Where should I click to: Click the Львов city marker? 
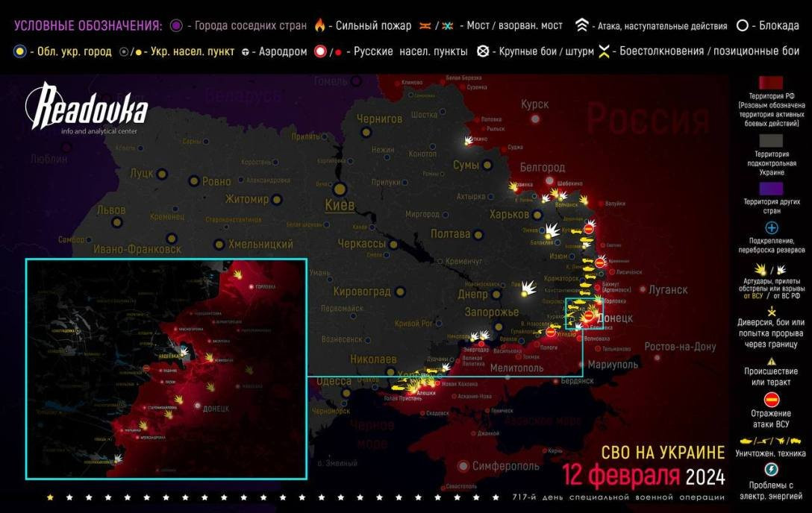pos(117,222)
